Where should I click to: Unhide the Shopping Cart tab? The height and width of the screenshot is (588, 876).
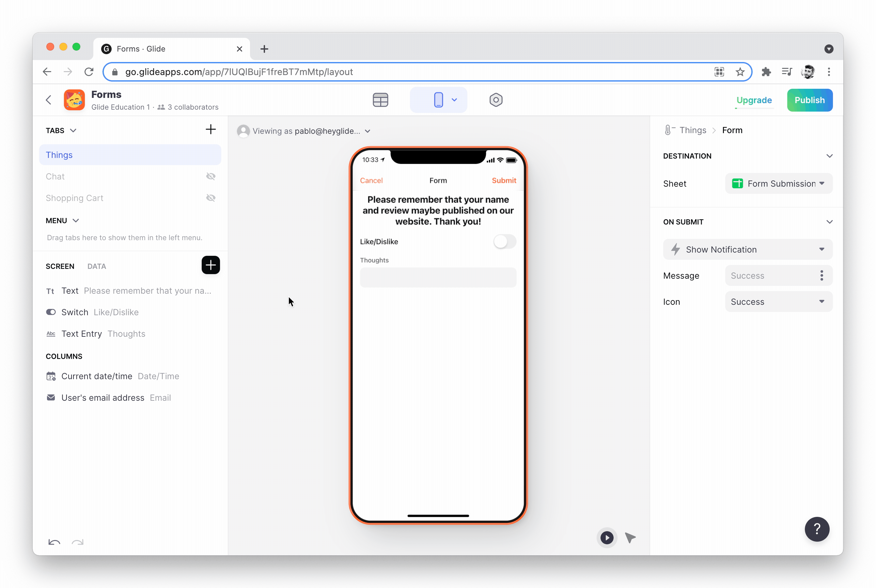pyautogui.click(x=211, y=198)
